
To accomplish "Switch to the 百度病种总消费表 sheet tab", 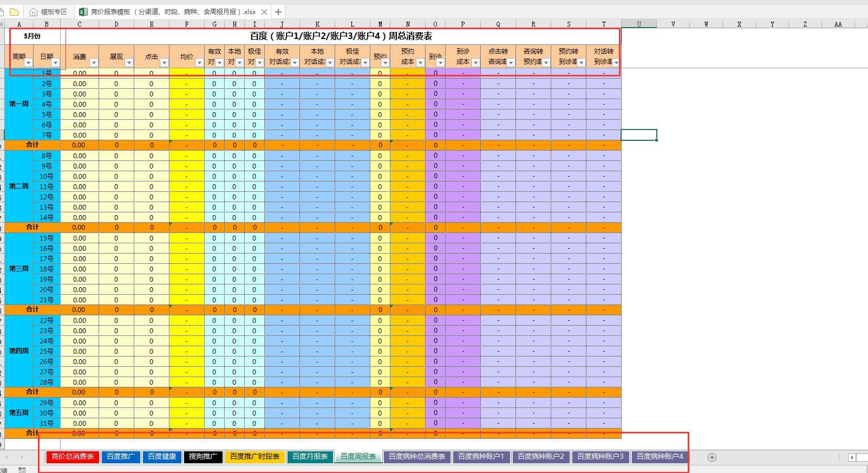I will click(417, 457).
